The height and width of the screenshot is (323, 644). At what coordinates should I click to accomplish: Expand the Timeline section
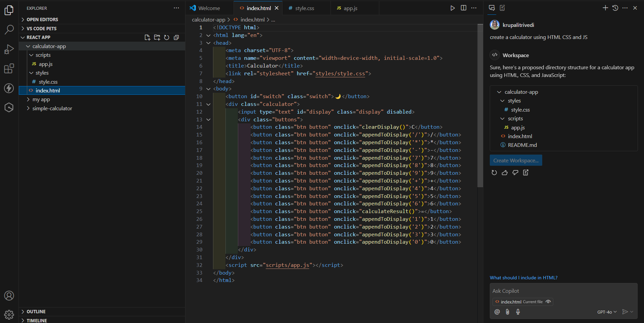coord(102,320)
